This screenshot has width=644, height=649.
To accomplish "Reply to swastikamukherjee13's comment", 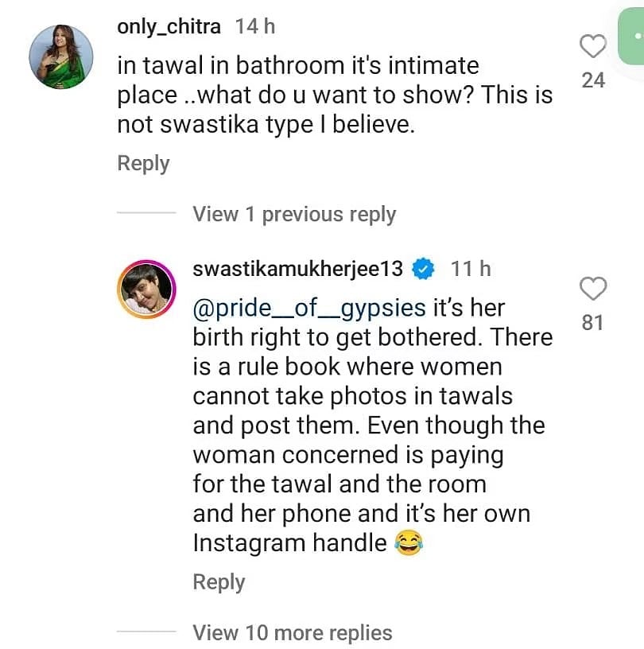I will (x=219, y=581).
